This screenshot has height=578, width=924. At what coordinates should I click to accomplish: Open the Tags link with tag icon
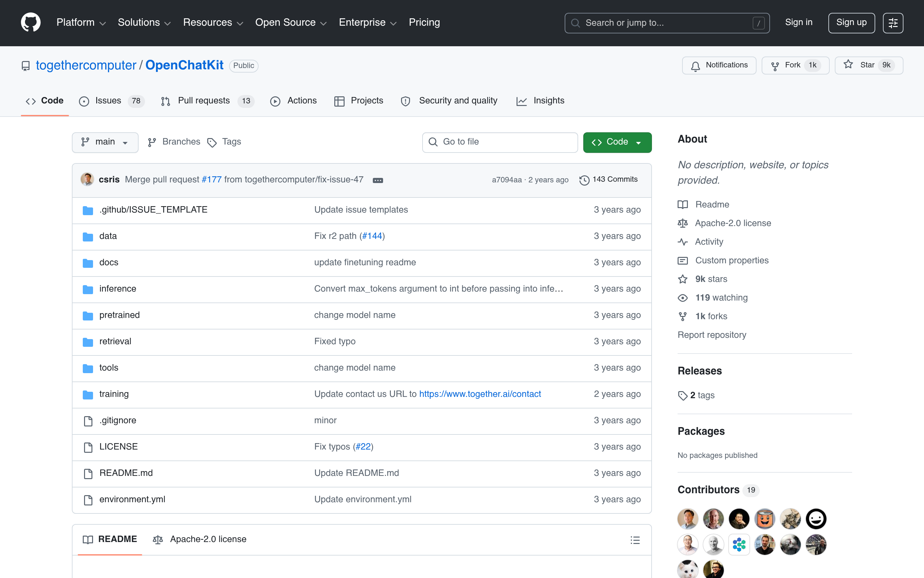224,142
